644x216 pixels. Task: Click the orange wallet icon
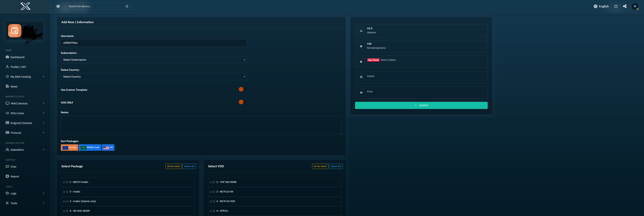coord(15,31)
